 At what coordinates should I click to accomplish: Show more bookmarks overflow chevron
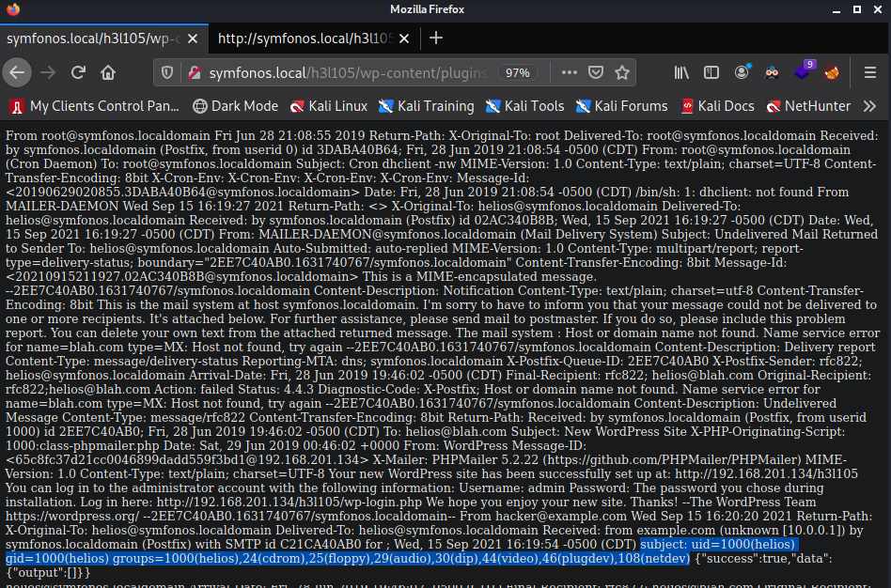click(x=870, y=106)
